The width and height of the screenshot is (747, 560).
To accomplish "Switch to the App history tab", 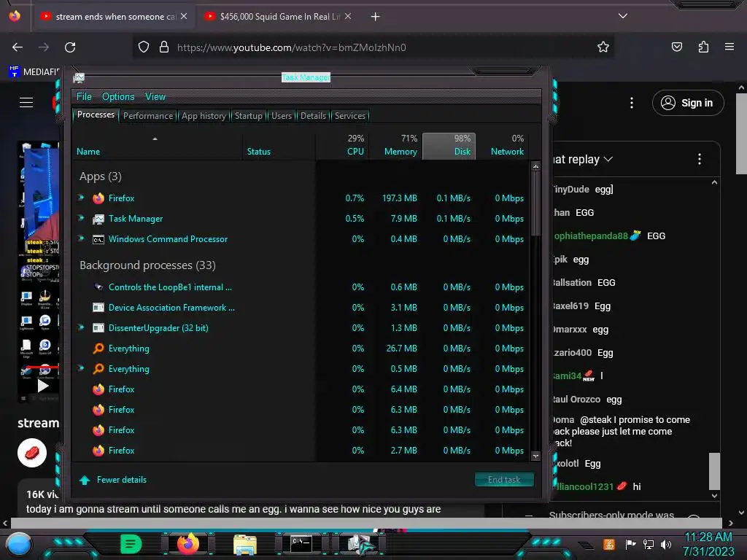I will (x=204, y=116).
